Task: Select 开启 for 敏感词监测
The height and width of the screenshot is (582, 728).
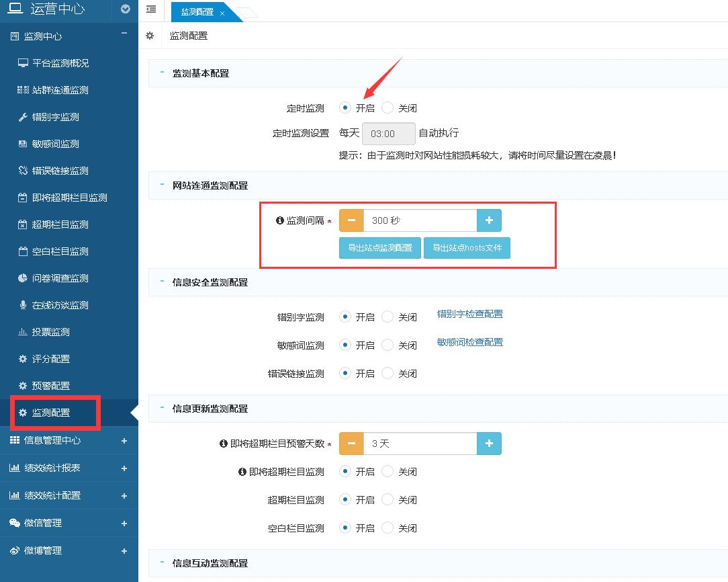Action: pyautogui.click(x=345, y=345)
